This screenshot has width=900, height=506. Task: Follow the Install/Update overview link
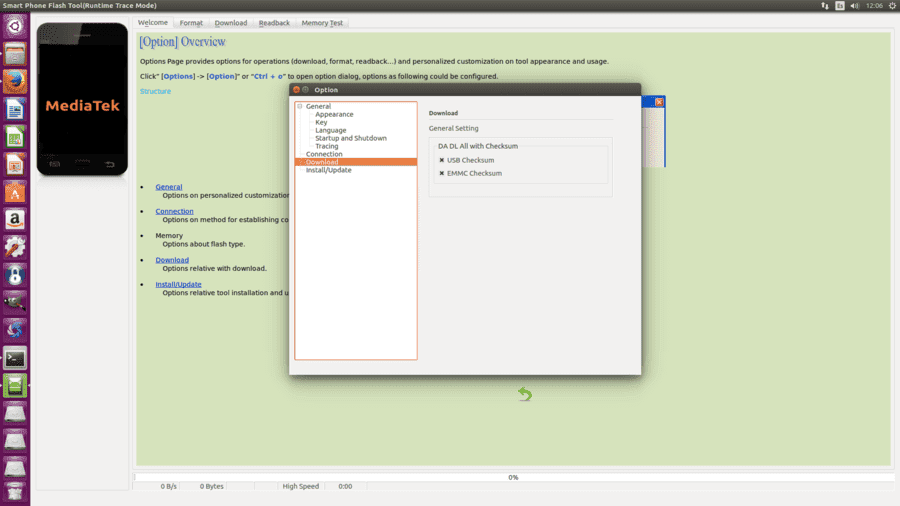tap(178, 285)
